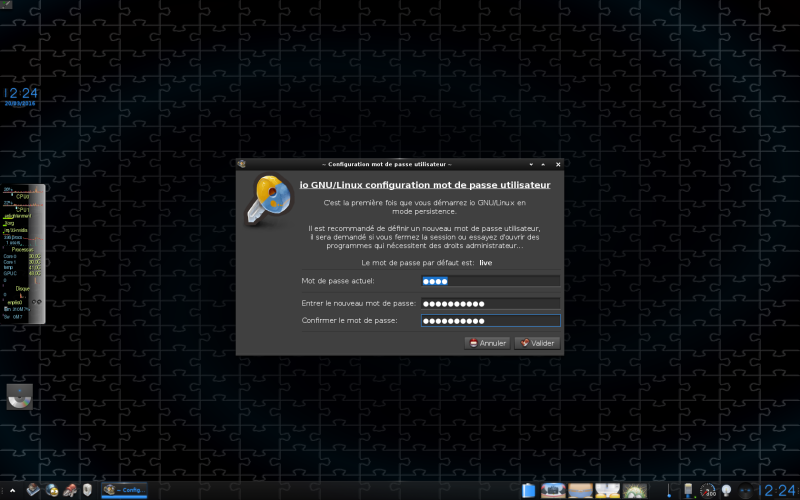Click the taskbar clock showing 12:24
The image size is (800, 500).
pos(778,491)
